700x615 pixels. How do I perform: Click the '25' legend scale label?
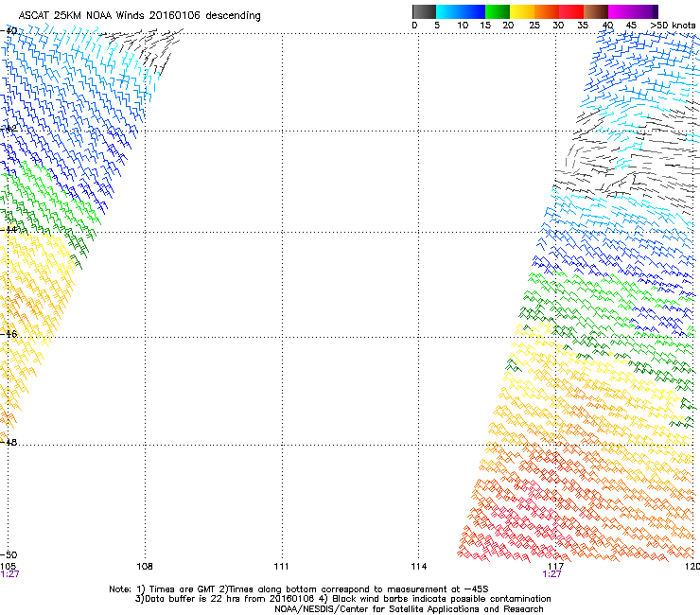(x=534, y=25)
